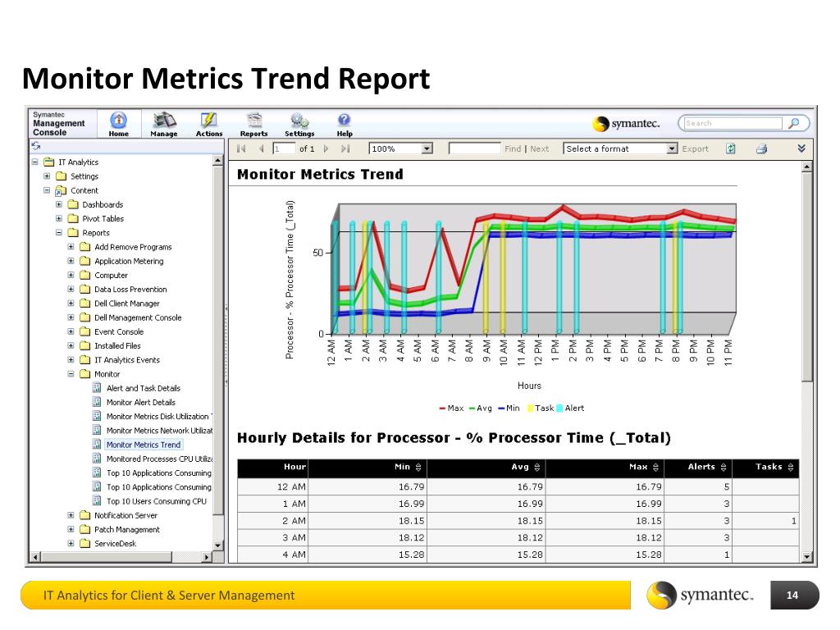The image size is (840, 630).
Task: Sort table by Max column arrows
Action: tap(655, 468)
